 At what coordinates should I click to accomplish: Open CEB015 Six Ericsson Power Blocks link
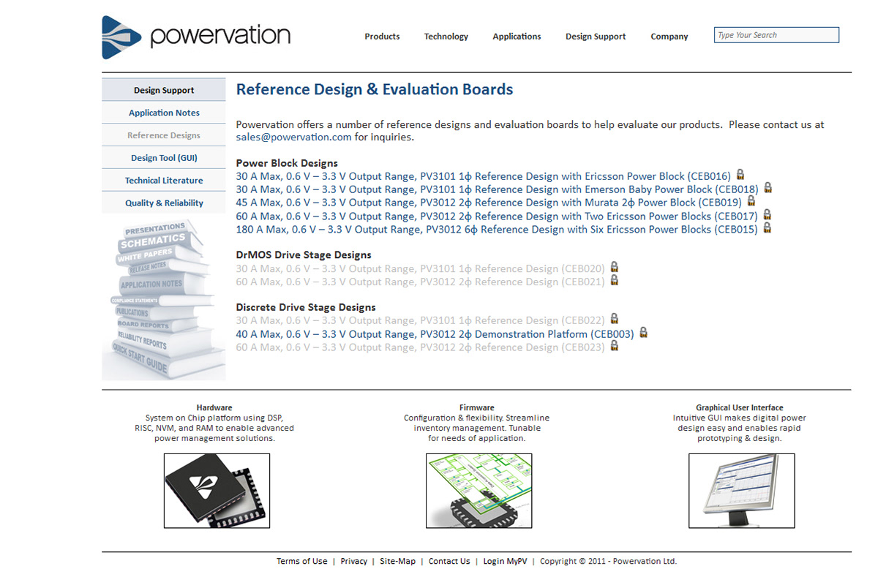(497, 230)
